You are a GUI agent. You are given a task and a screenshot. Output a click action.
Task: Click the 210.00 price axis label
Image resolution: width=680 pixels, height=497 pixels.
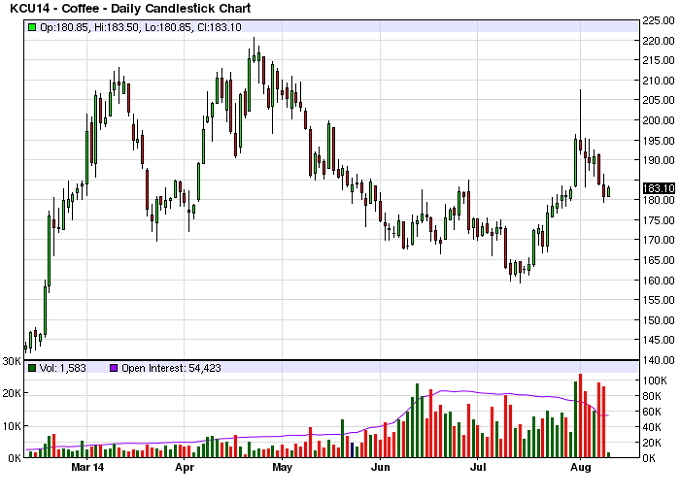[x=658, y=81]
